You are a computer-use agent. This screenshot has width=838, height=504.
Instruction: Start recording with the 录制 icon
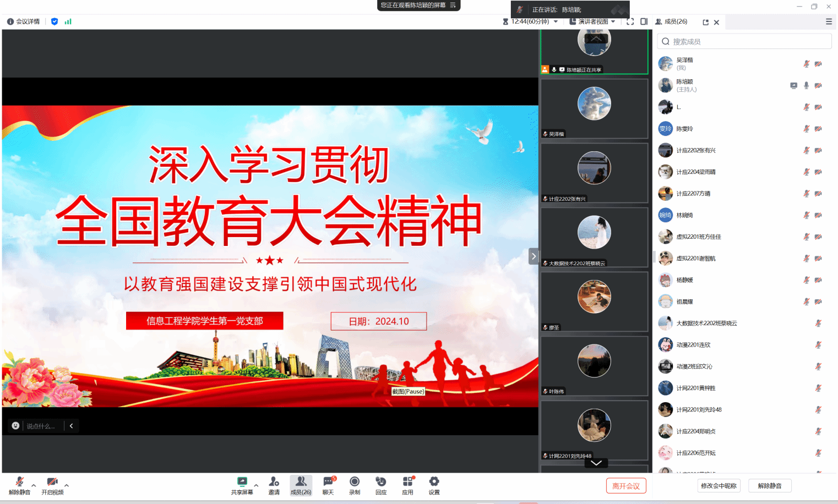355,483
